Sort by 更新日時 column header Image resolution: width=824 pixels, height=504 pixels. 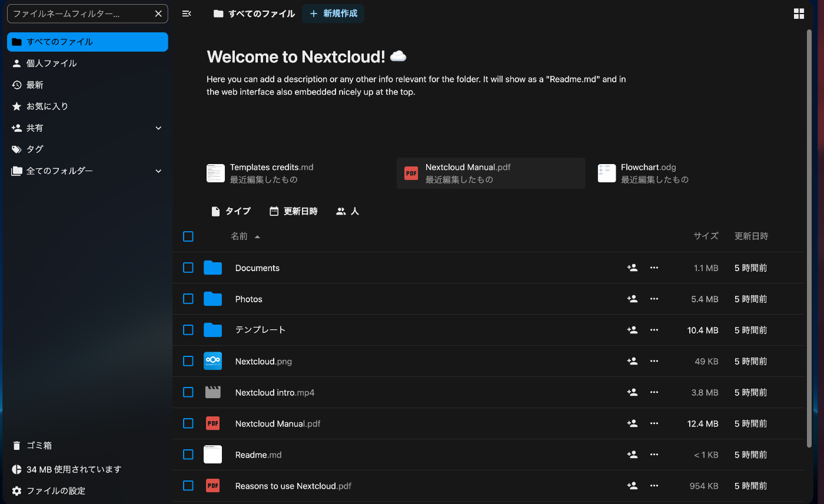pos(751,236)
